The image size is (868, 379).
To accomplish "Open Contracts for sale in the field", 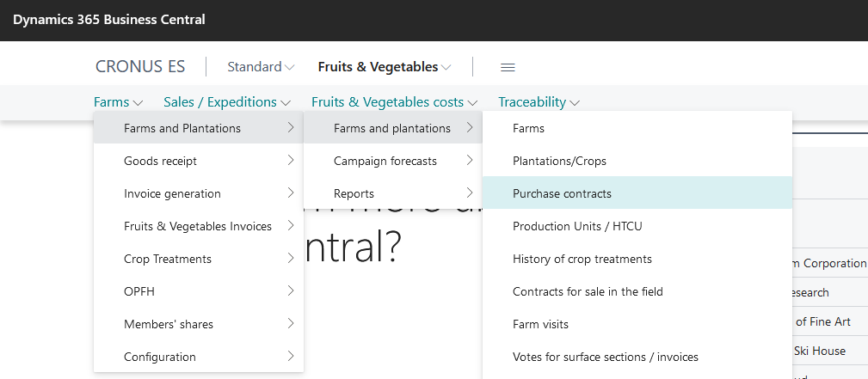I will [x=637, y=291].
